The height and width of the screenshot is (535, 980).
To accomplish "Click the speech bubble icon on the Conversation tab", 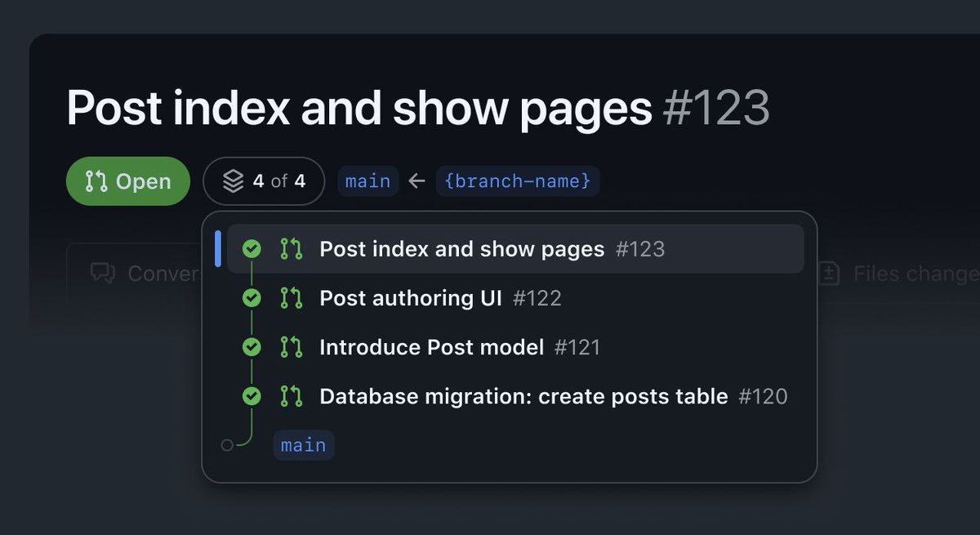I will 103,273.
